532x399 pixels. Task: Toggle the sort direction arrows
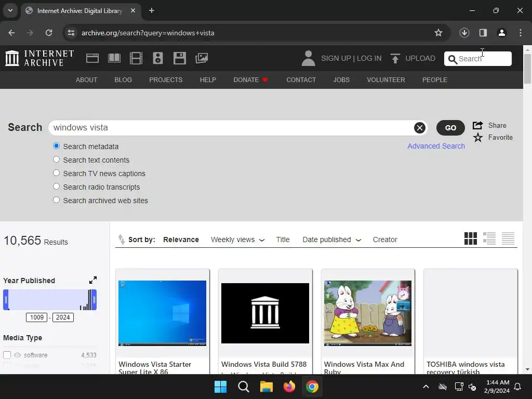(x=121, y=239)
